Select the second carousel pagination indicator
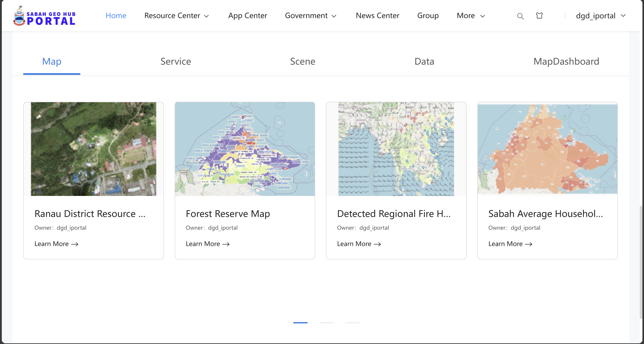Image resolution: width=644 pixels, height=344 pixels. tap(327, 323)
